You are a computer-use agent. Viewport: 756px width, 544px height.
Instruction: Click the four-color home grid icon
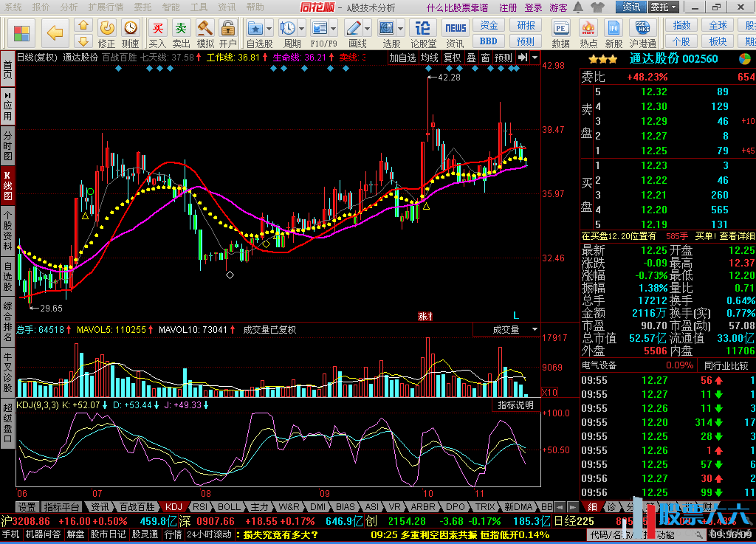21,32
